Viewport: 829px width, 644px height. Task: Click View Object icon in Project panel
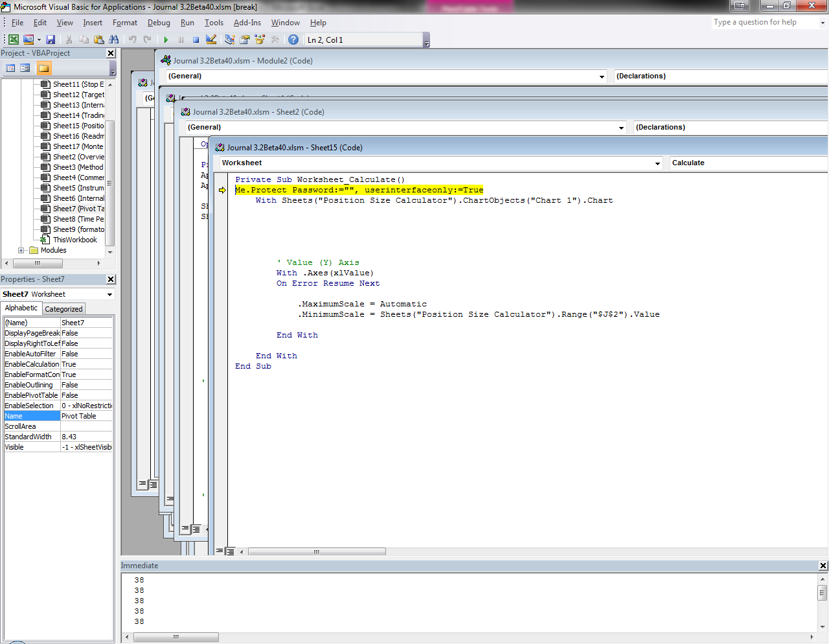(25, 68)
